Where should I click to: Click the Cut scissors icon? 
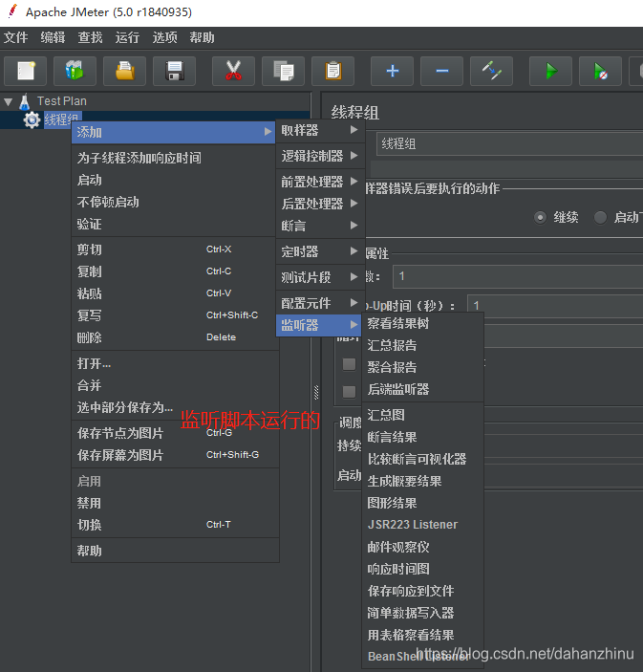coord(233,71)
